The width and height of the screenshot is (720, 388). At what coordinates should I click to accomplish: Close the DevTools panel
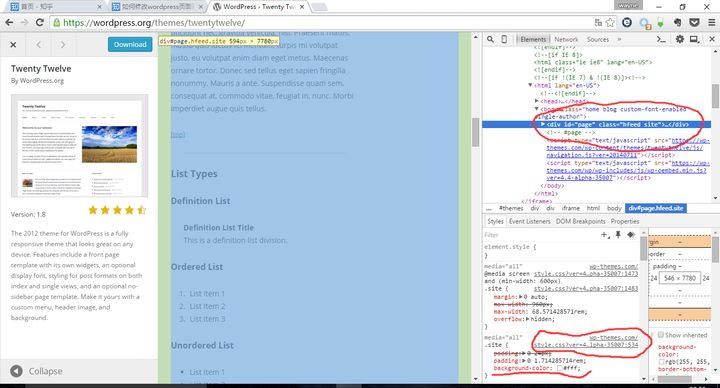click(712, 39)
